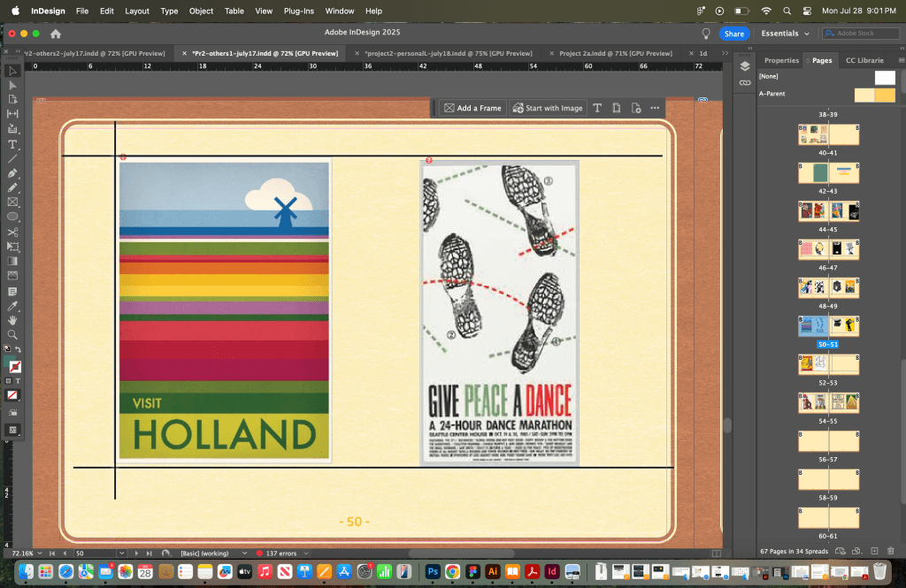906x588 pixels.
Task: Select the Direct Selection tool
Action: click(12, 85)
